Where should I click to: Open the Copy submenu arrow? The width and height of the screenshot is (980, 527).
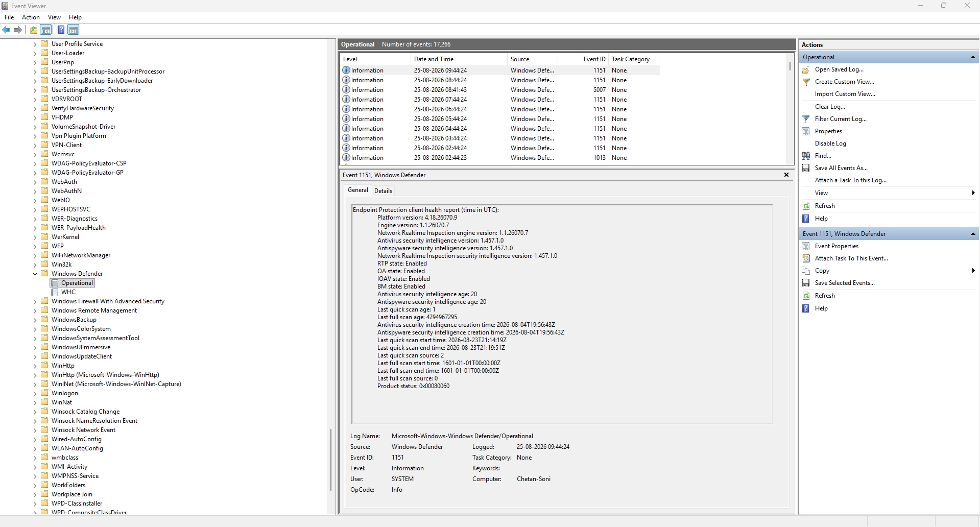click(x=973, y=271)
